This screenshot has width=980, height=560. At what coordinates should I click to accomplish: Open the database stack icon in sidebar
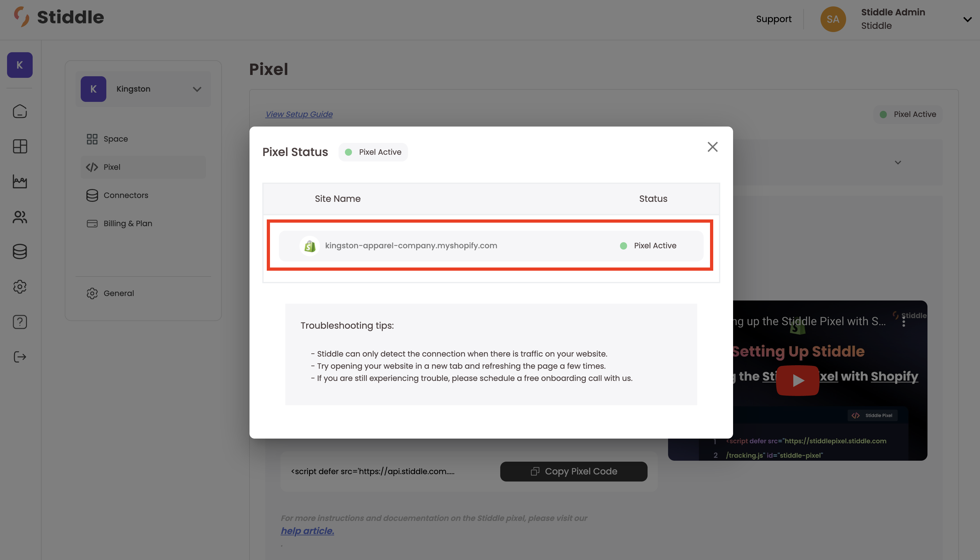tap(20, 251)
